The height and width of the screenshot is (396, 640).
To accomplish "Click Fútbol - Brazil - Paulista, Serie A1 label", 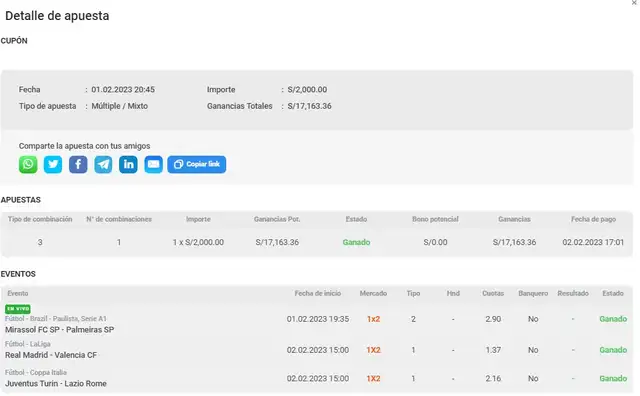I will 56,319.
